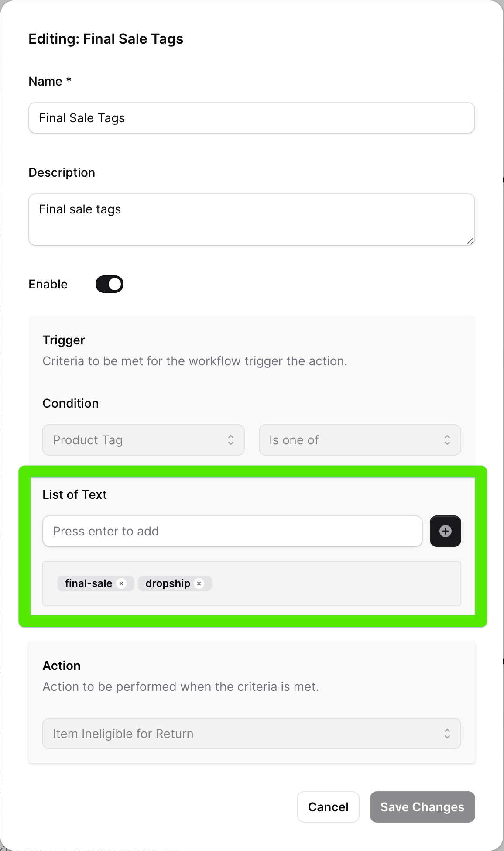Click the x inside final-sale chip
Screen dimensions: 504x851
pos(122,583)
